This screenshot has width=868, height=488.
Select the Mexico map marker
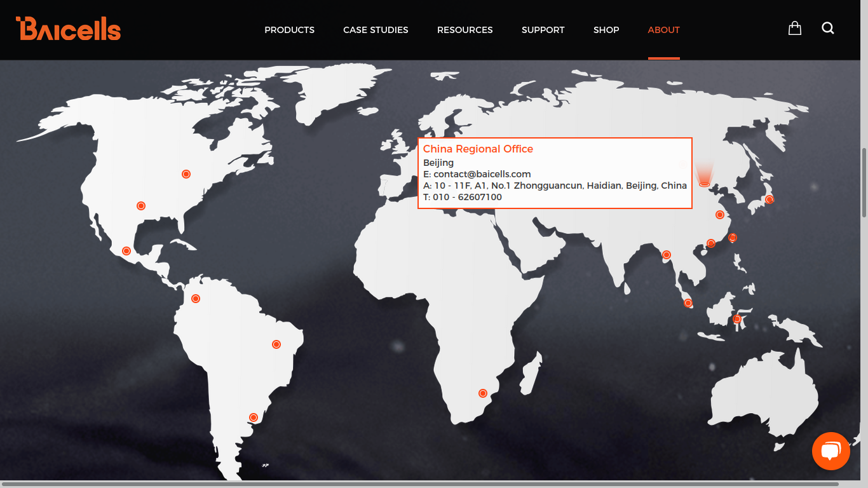coord(126,251)
